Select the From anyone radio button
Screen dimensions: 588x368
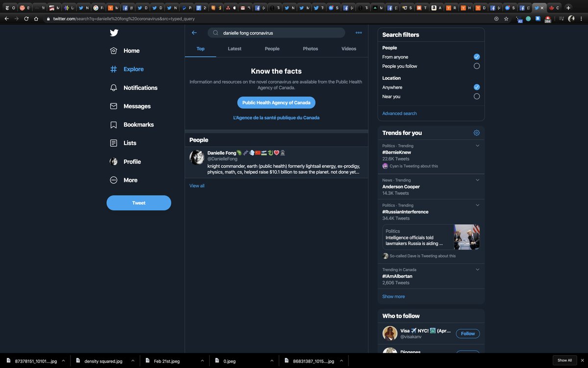[x=477, y=57]
